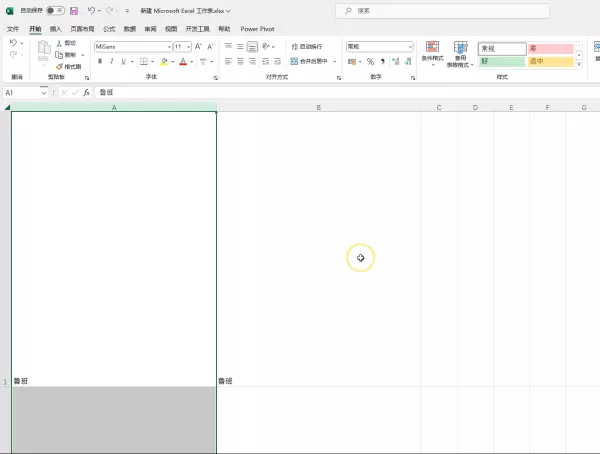
Task: Switch to the 视图 (View) tab
Action: coord(171,29)
